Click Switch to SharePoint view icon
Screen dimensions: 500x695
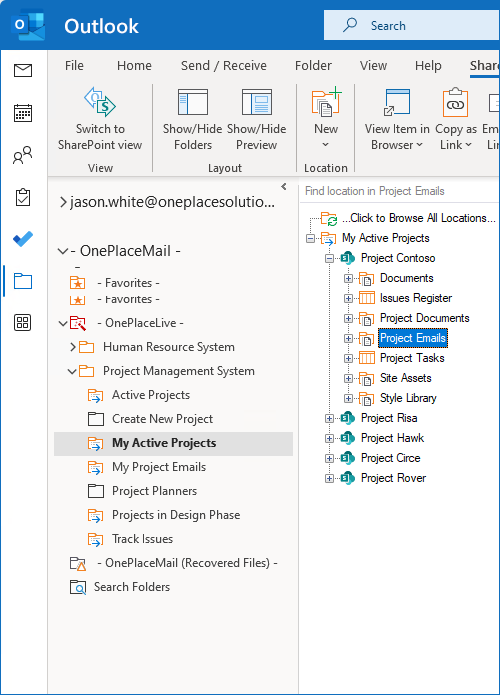pos(100,102)
